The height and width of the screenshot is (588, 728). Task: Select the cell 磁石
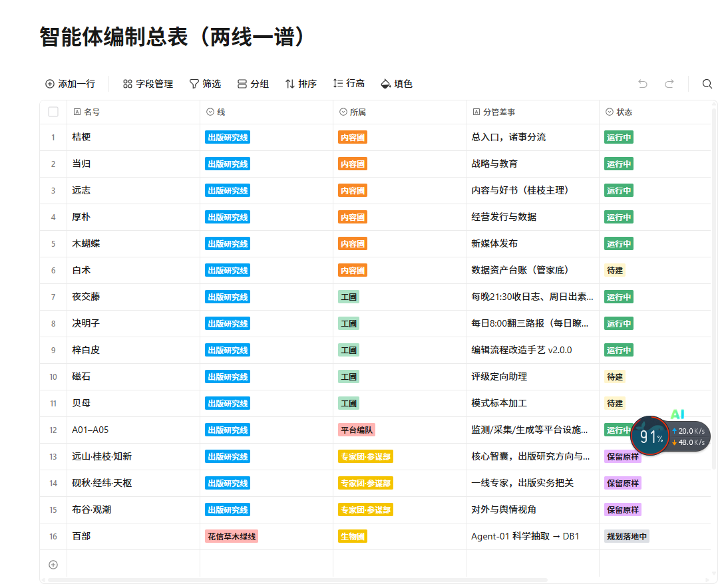[x=133, y=377]
